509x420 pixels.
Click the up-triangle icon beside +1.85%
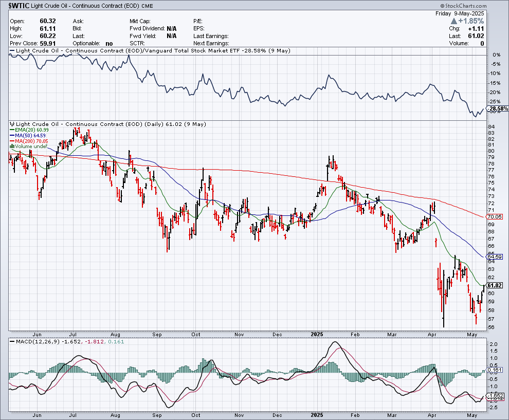(454, 21)
